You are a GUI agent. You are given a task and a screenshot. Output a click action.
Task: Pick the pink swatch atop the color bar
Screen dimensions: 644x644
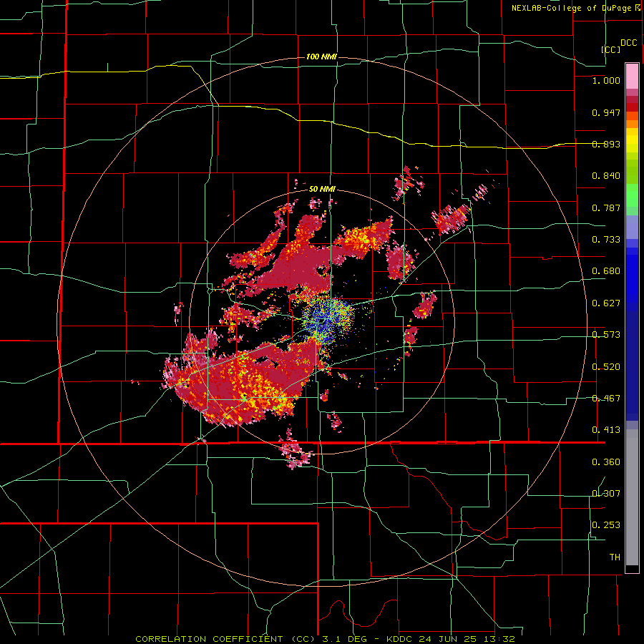pyautogui.click(x=632, y=76)
